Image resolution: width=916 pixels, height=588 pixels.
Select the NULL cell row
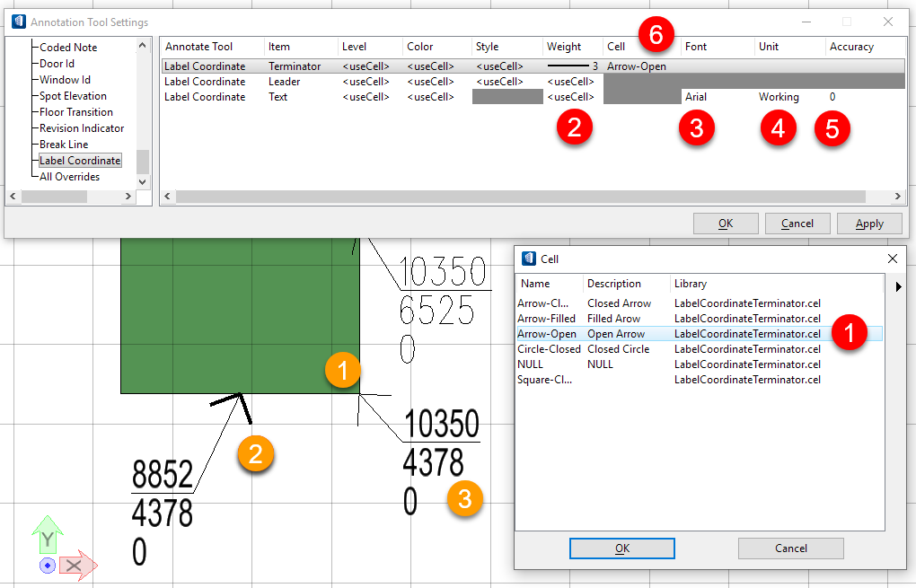[x=700, y=364]
